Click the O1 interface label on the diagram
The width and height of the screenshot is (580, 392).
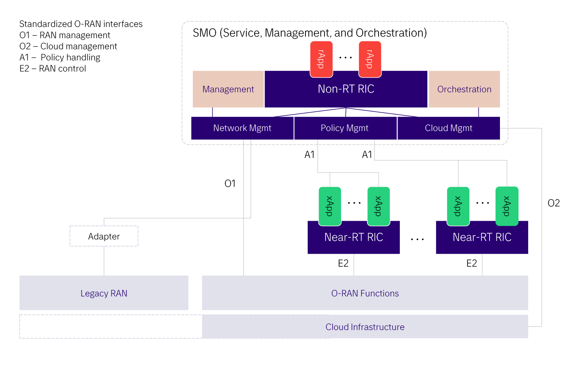click(x=230, y=184)
